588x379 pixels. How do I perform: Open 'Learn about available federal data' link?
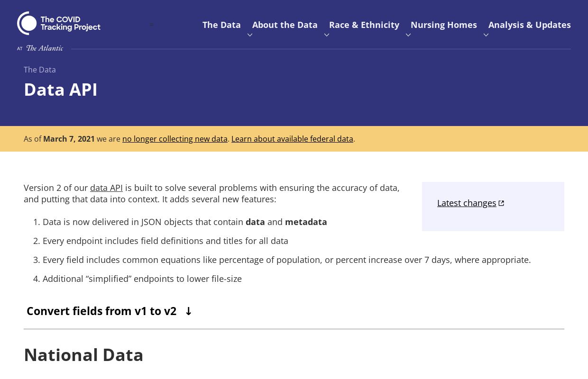[x=292, y=139]
